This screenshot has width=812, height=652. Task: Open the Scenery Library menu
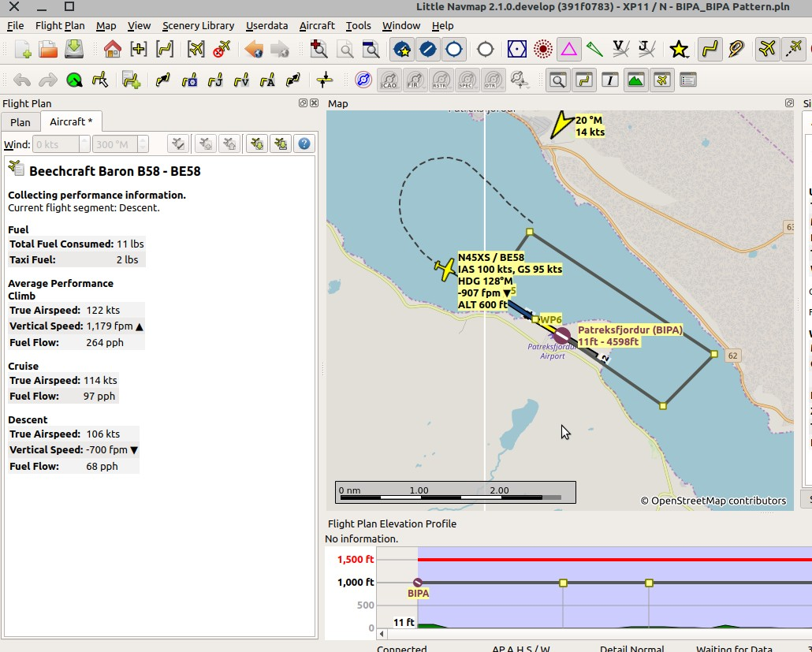tap(198, 25)
